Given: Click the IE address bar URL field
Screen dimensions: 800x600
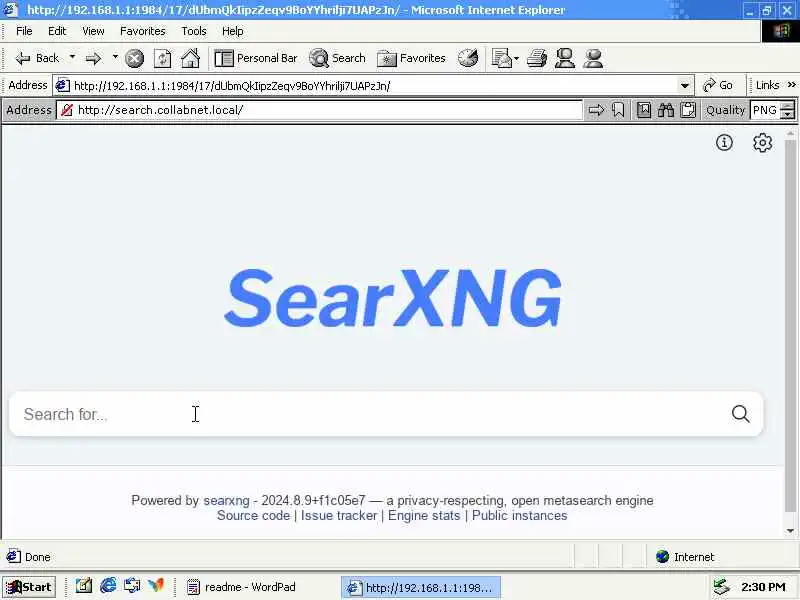Looking at the screenshot, I should [372, 85].
